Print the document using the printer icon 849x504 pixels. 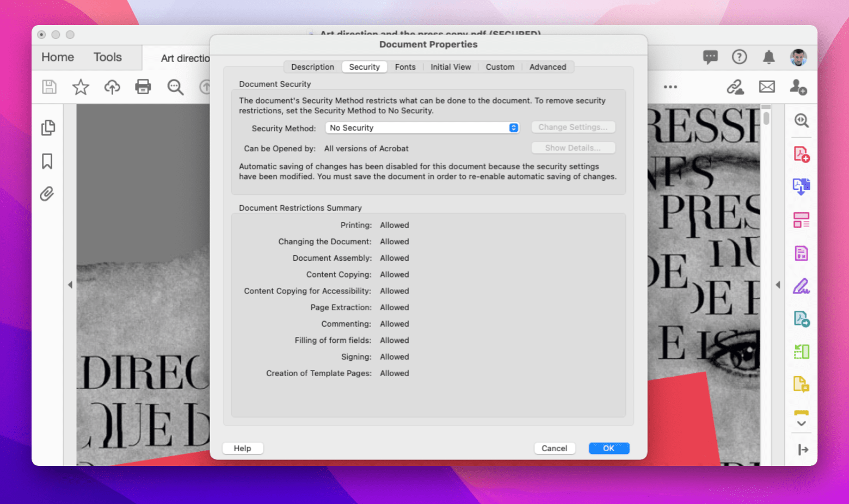pos(143,87)
